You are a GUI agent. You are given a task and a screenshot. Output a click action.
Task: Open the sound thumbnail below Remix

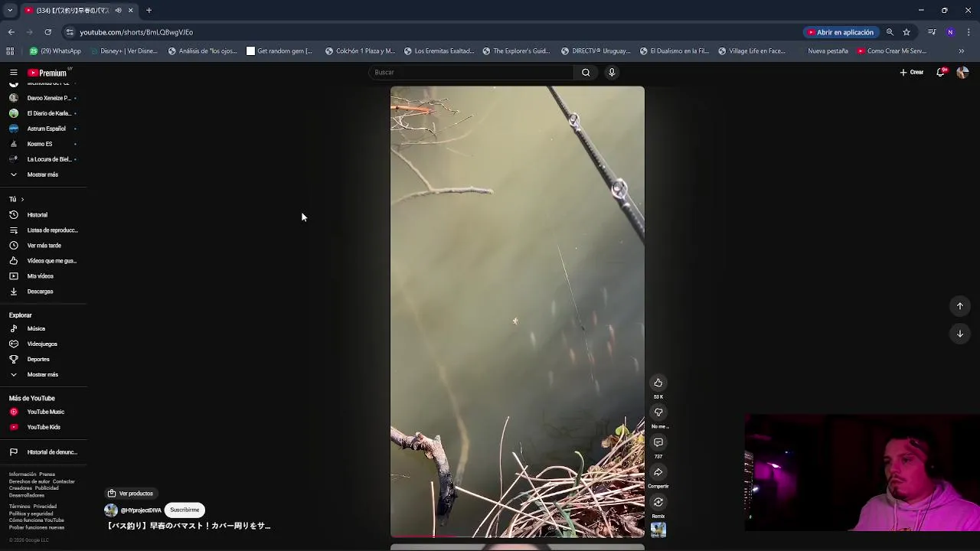pos(658,530)
